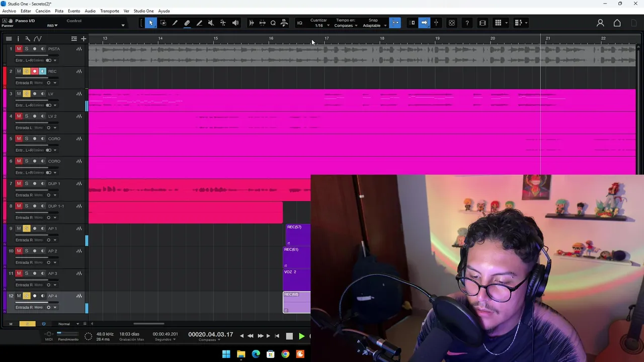Viewport: 644px width, 362px height.
Task: Click the Fast forward transport button
Action: [x=260, y=336]
